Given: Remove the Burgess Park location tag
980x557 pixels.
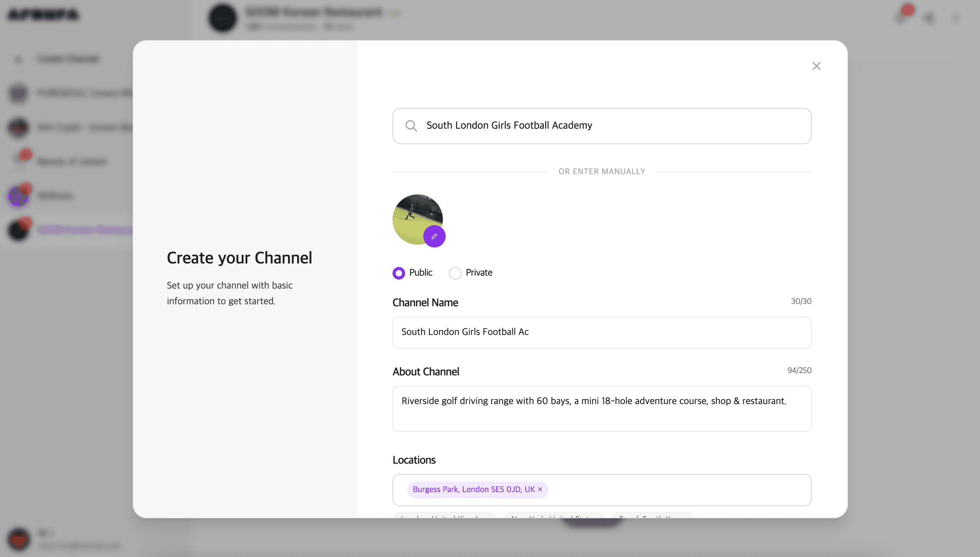Looking at the screenshot, I should (x=540, y=489).
